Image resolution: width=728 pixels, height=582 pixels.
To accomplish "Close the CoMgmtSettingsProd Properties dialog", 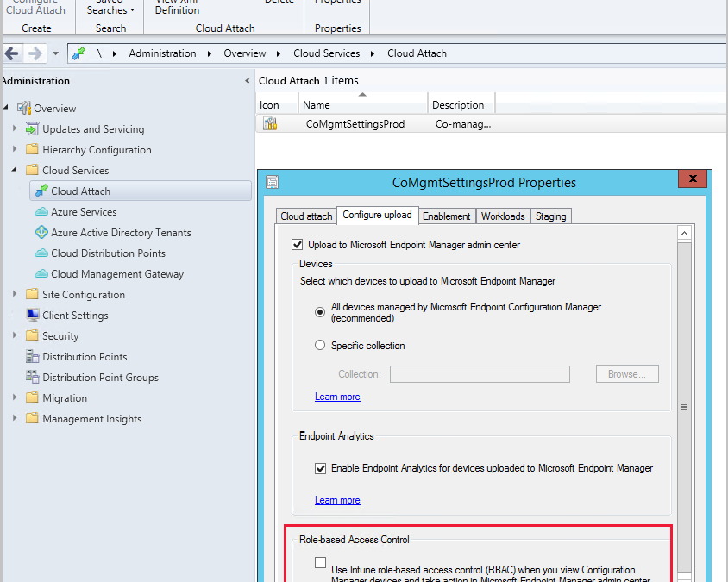I will tap(693, 178).
